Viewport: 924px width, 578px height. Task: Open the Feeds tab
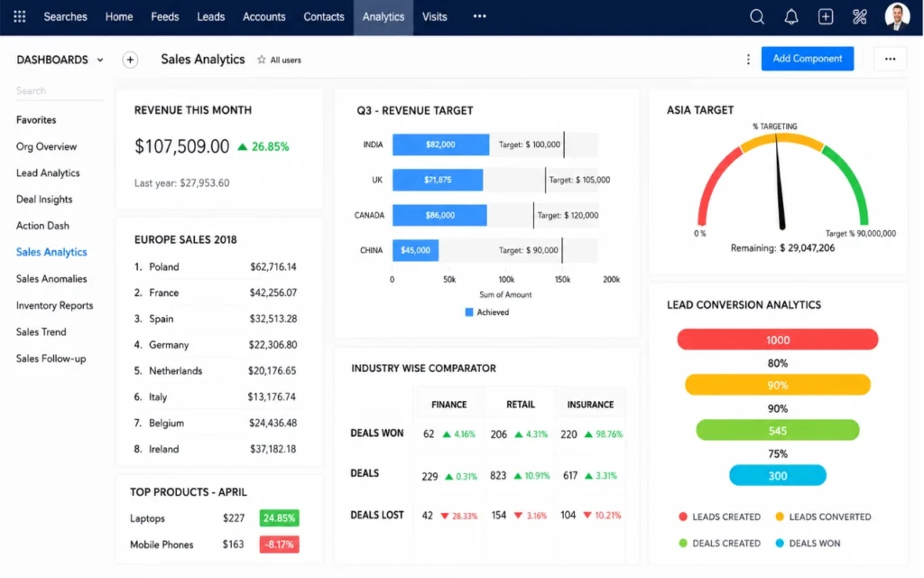tap(164, 16)
